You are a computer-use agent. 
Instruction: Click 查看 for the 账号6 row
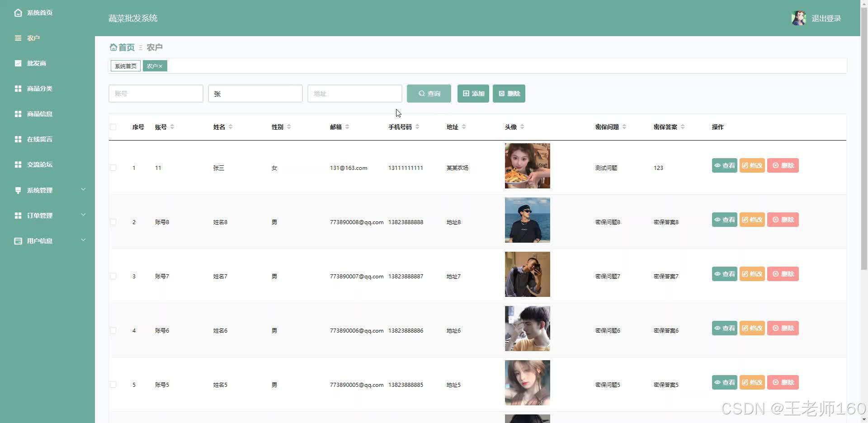pyautogui.click(x=725, y=328)
